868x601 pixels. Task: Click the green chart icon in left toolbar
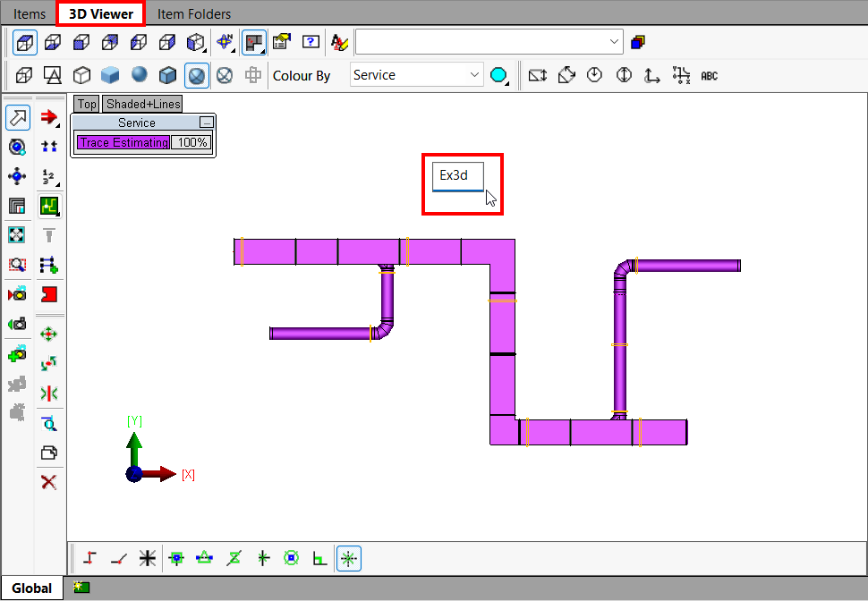pyautogui.click(x=49, y=206)
